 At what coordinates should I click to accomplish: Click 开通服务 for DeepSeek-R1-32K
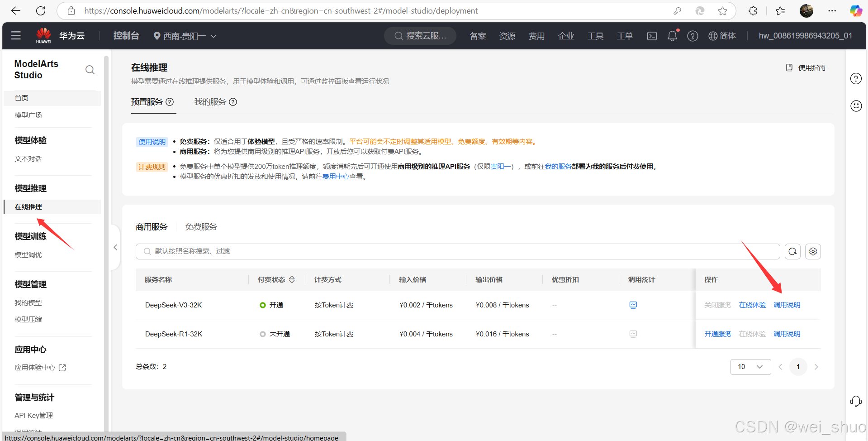pos(717,334)
